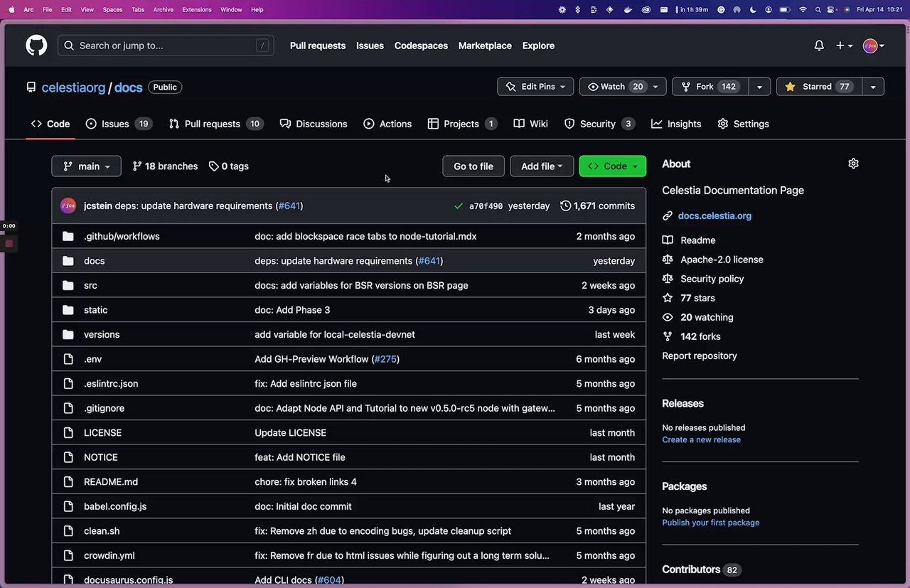Open the Add file dropdown
This screenshot has height=588, width=910.
542,166
